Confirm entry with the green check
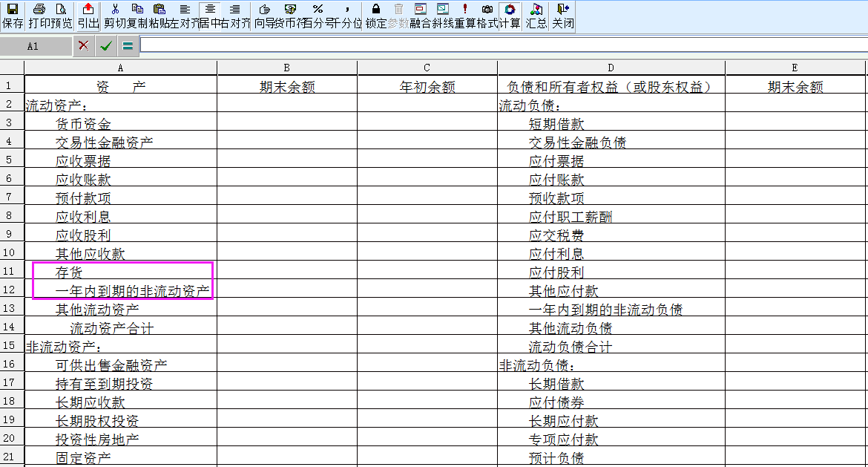Viewport: 868px width, 467px height. (105, 45)
